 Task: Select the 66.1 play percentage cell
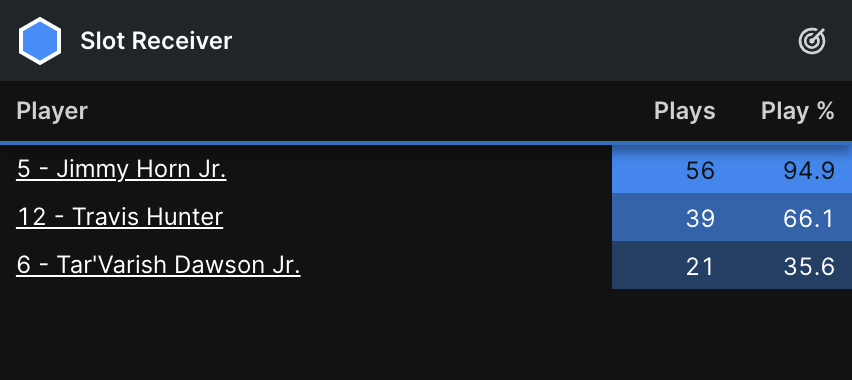coord(792,217)
